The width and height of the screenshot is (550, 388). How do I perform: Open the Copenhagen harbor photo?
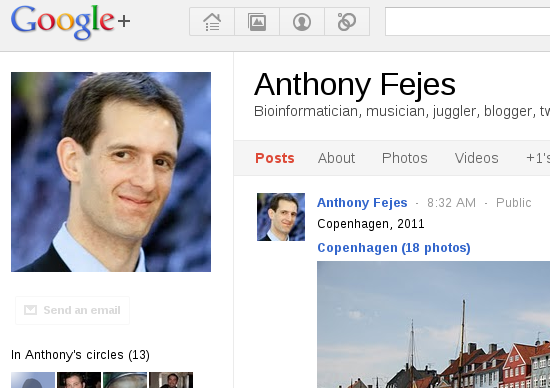pyautogui.click(x=434, y=325)
